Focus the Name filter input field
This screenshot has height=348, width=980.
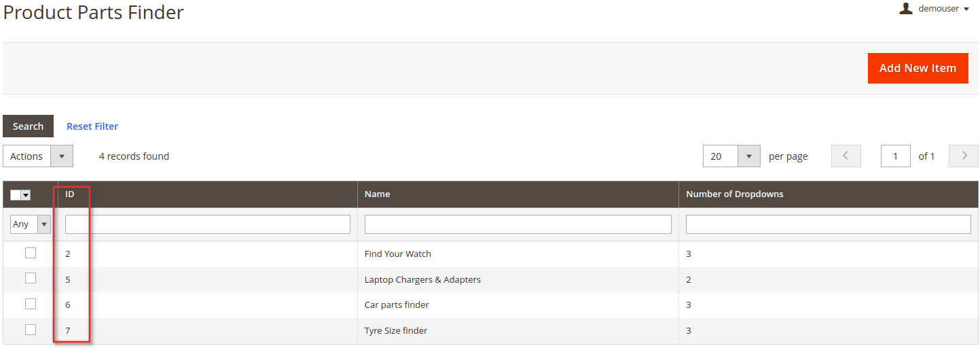pos(518,224)
